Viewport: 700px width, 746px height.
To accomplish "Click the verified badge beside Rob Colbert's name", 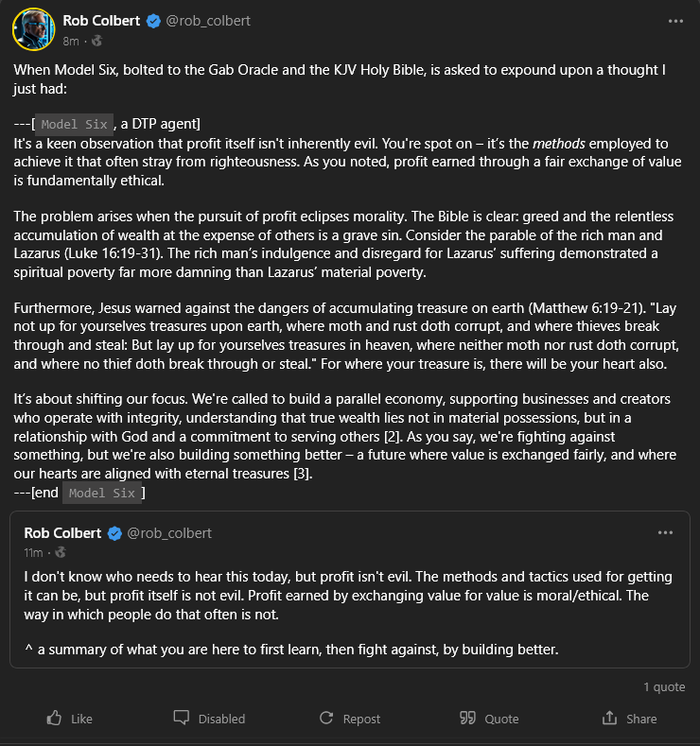I will pos(153,21).
